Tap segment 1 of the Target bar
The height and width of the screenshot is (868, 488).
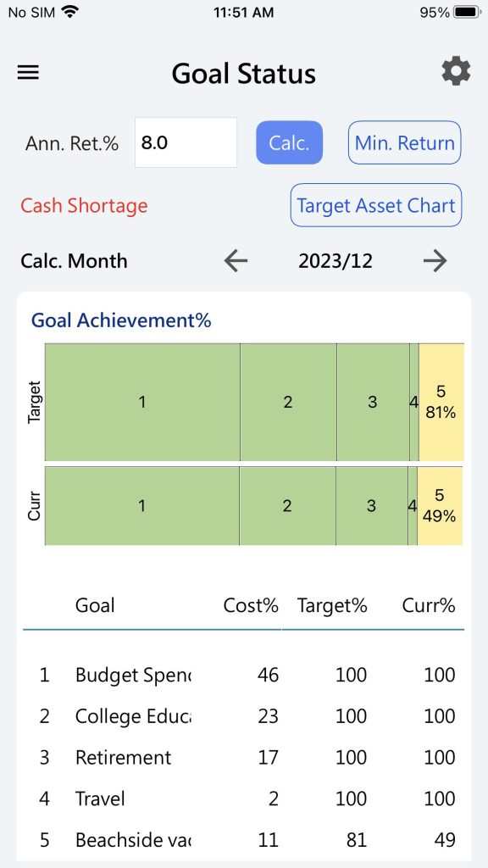click(x=142, y=402)
